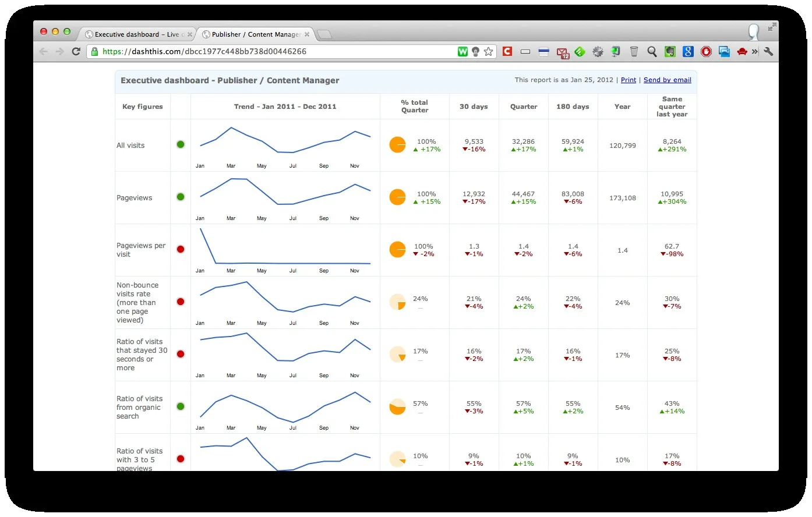
Task: Click the Non-bounce visits rate red dot
Action: (x=181, y=302)
